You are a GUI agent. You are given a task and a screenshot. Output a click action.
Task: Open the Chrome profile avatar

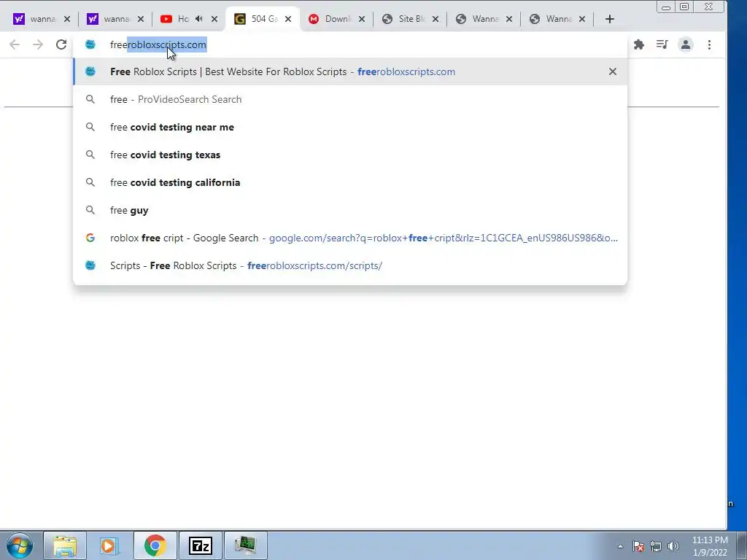(686, 44)
